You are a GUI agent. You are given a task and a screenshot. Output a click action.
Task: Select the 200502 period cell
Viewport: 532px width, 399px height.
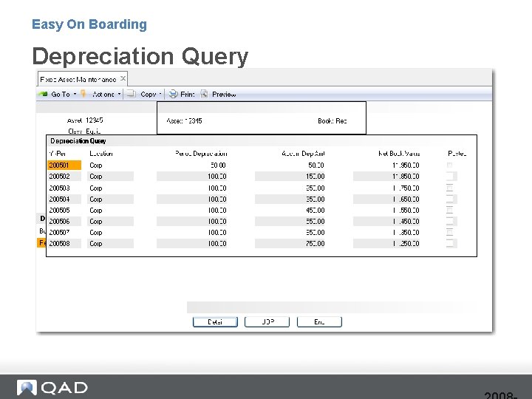tap(64, 177)
